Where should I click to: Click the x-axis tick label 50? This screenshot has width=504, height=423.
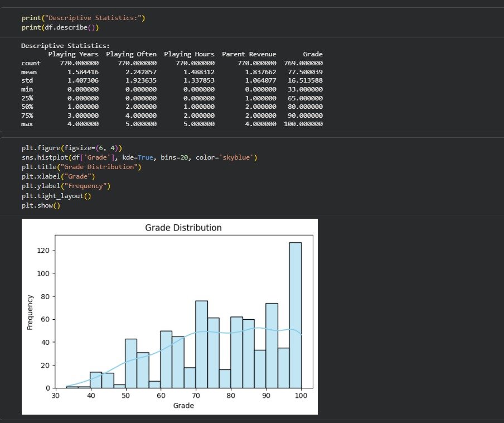coord(125,396)
